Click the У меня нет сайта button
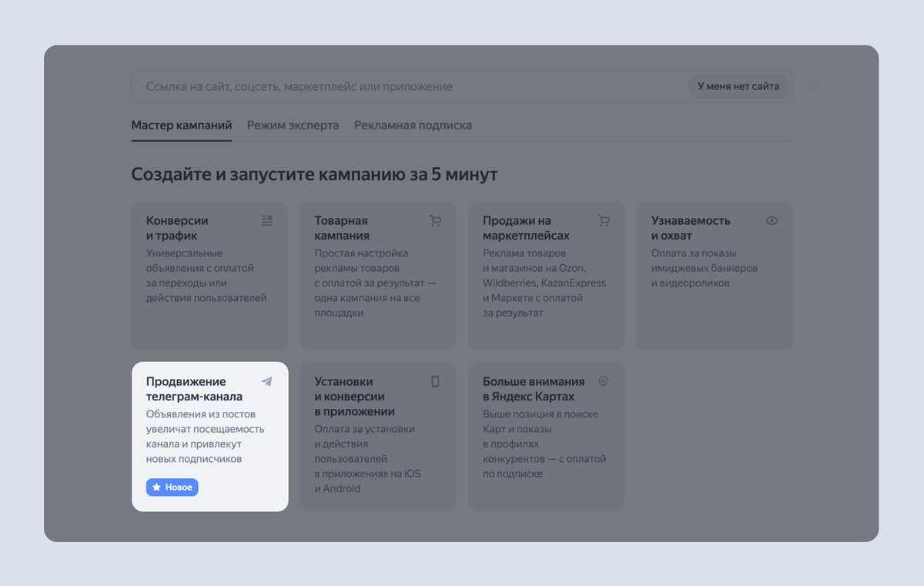The height and width of the screenshot is (586, 924). coord(738,86)
